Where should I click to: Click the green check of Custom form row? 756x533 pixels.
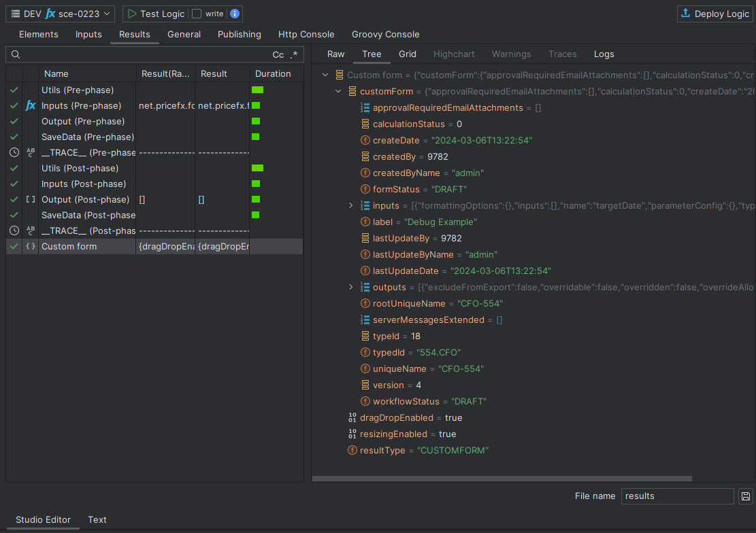pyautogui.click(x=14, y=246)
